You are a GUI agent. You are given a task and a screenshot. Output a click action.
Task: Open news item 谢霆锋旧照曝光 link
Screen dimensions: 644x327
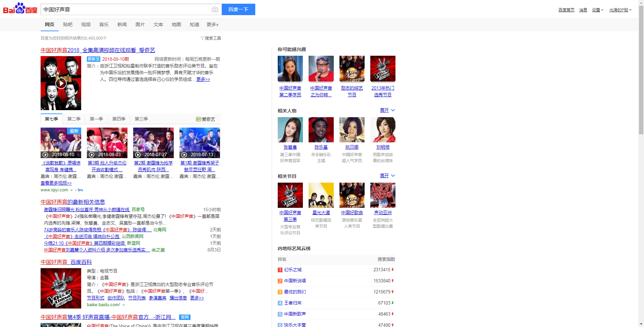tap(87, 209)
